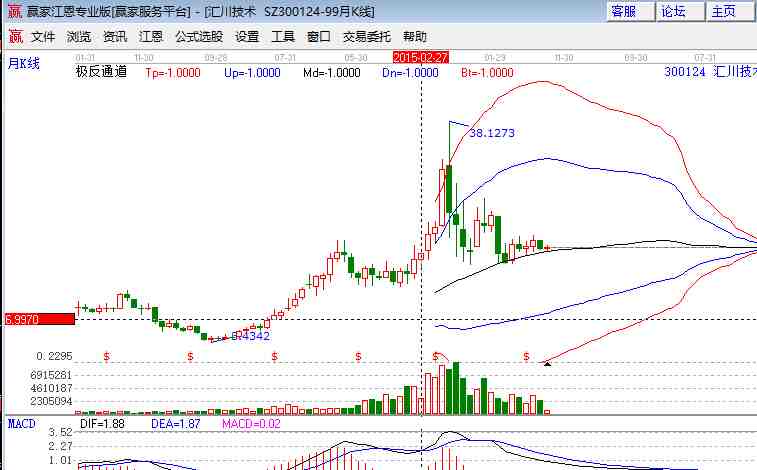The height and width of the screenshot is (470, 757).
Task: Click the 主页 button
Action: point(730,11)
